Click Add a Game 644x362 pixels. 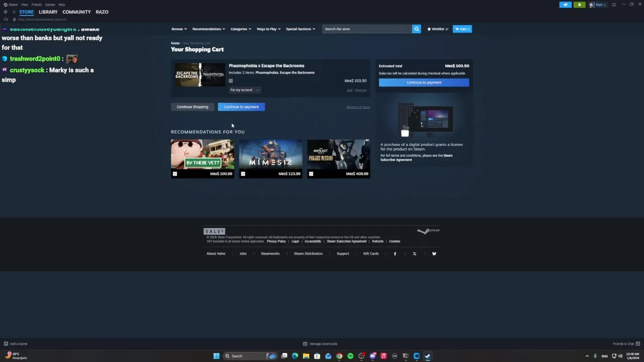coord(16,344)
